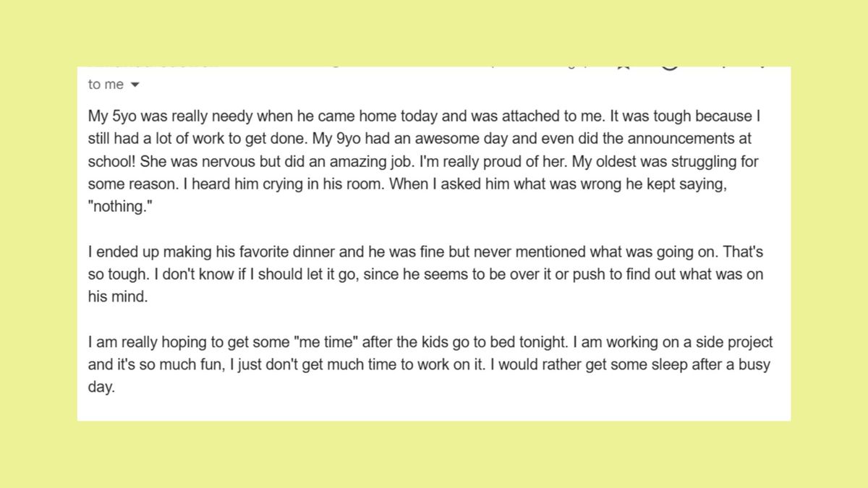Expand the "to me" recipient details arrow
The image size is (868, 488).
pyautogui.click(x=135, y=85)
